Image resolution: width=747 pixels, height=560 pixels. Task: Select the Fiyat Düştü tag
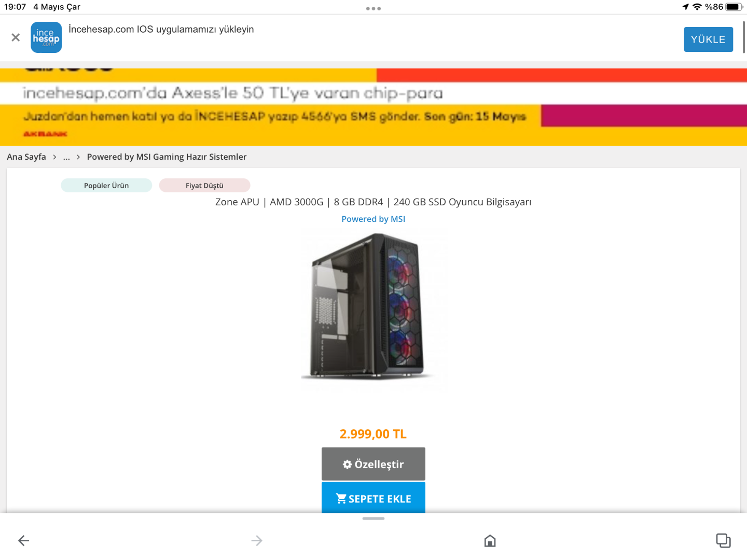pos(204,185)
